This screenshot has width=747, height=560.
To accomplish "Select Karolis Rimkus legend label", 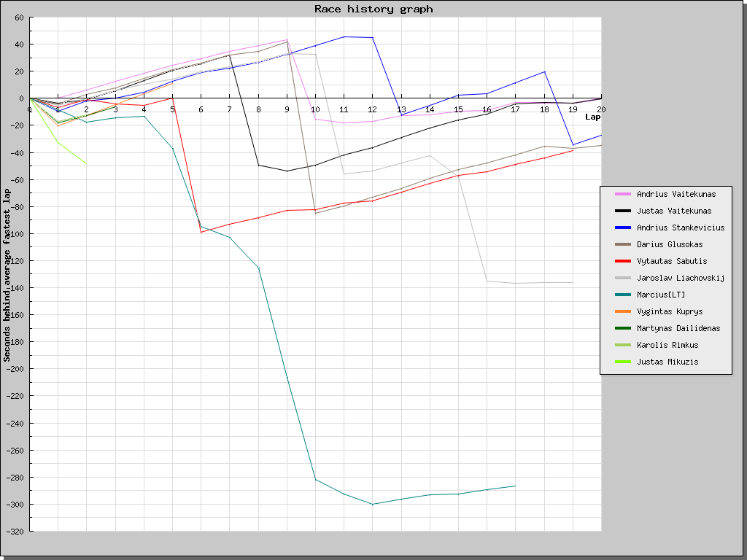I will pyautogui.click(x=667, y=345).
